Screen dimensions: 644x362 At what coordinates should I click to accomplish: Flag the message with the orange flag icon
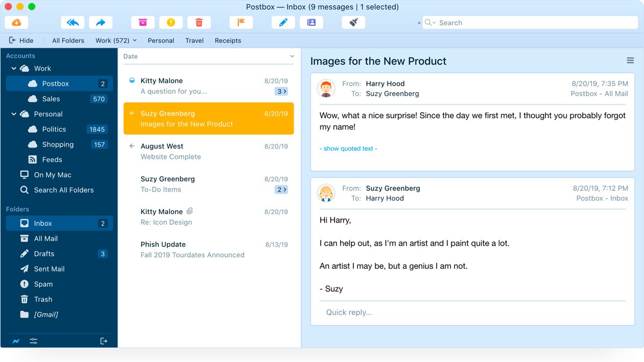click(241, 23)
